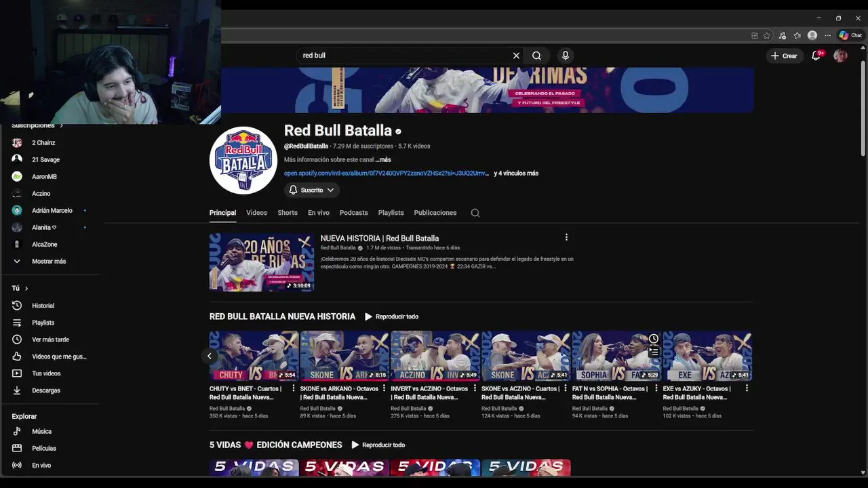Screen dimensions: 868x488
Task: Open options for SKONE vs ACZINO video
Action: [x=566, y=388]
